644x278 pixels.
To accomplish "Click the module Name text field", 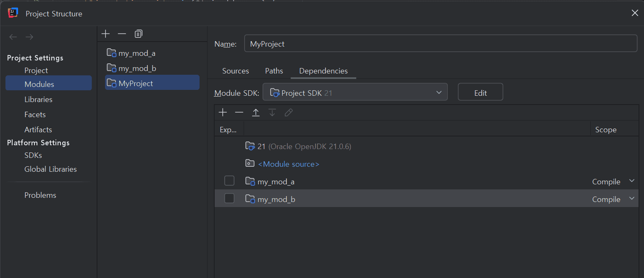I will coord(440,44).
